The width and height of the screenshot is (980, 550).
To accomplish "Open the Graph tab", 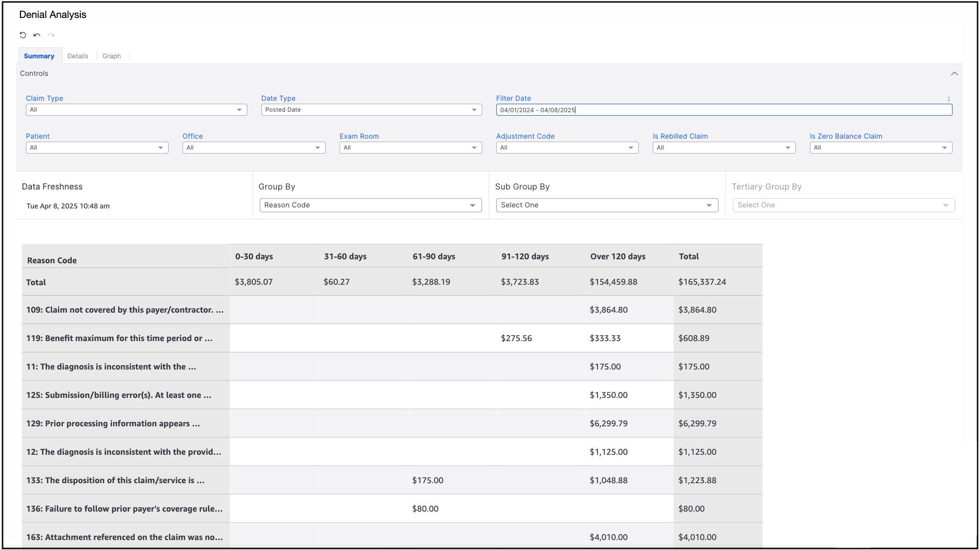I will pyautogui.click(x=112, y=56).
